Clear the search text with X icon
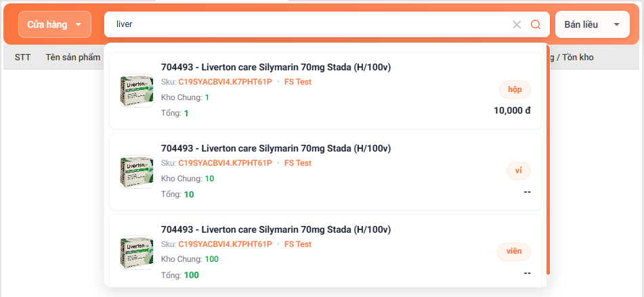 [517, 24]
